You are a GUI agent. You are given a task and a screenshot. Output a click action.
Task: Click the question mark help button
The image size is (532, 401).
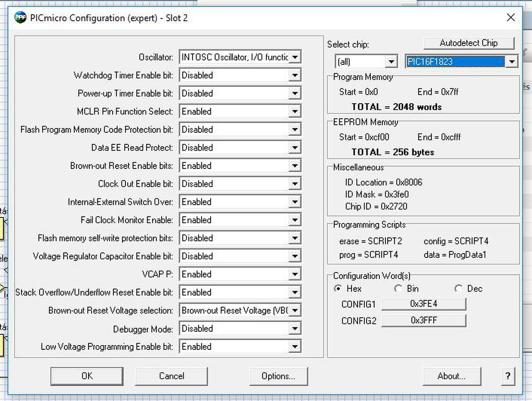(x=507, y=376)
